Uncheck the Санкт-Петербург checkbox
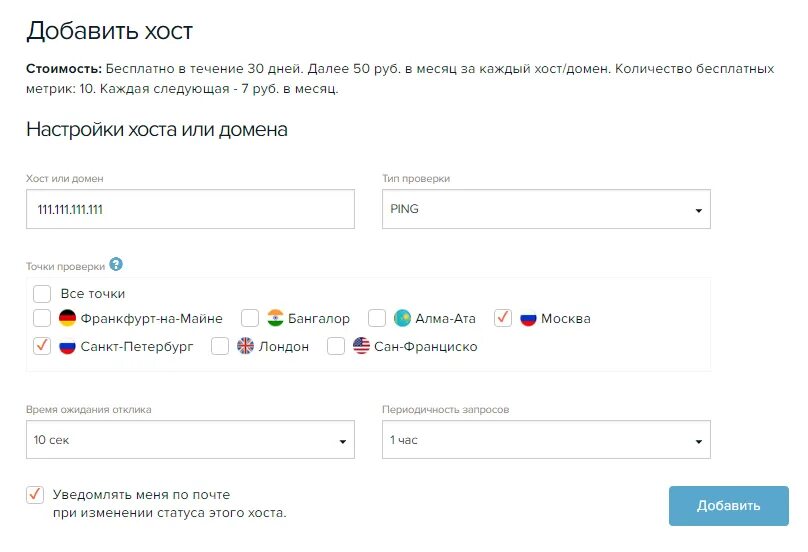The image size is (808, 552). 42,346
